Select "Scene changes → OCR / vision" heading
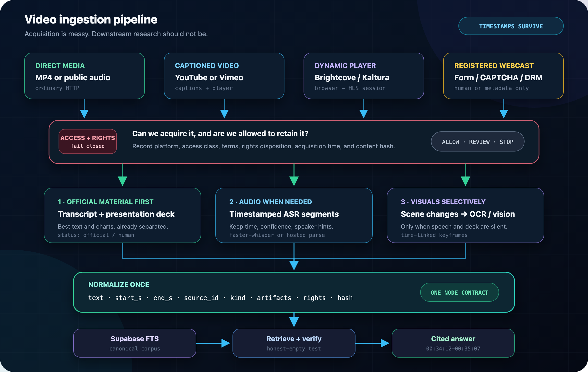The height and width of the screenshot is (372, 588). (458, 214)
